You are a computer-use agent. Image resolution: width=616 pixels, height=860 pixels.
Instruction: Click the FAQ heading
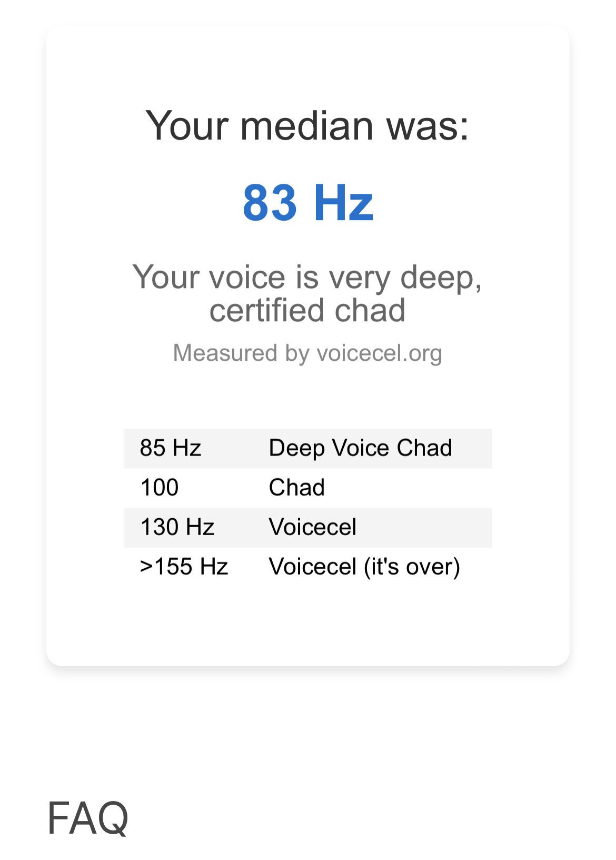point(88,818)
